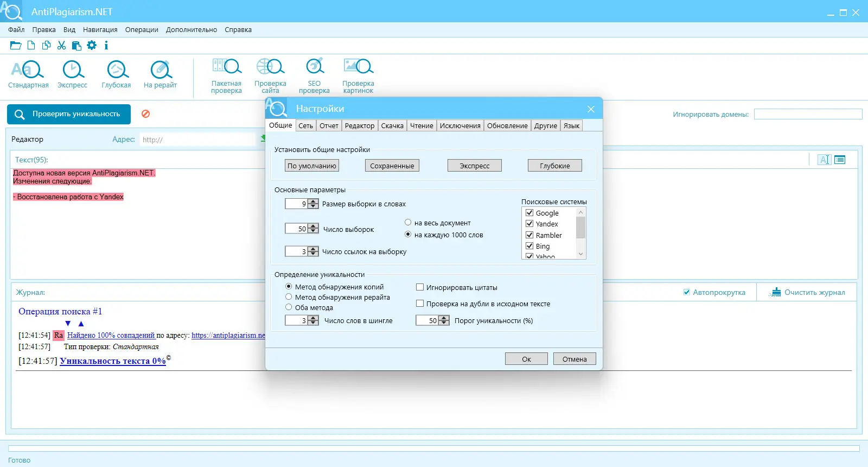
Task: Click the search engines list scroll-up arrow
Action: [580, 212]
